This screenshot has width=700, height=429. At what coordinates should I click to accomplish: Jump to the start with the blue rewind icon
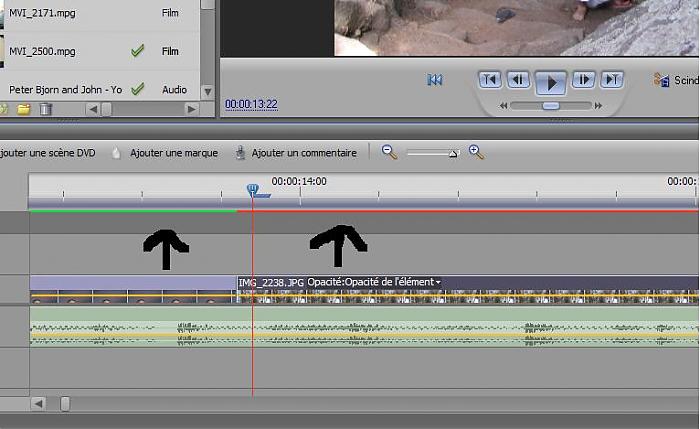coord(435,80)
